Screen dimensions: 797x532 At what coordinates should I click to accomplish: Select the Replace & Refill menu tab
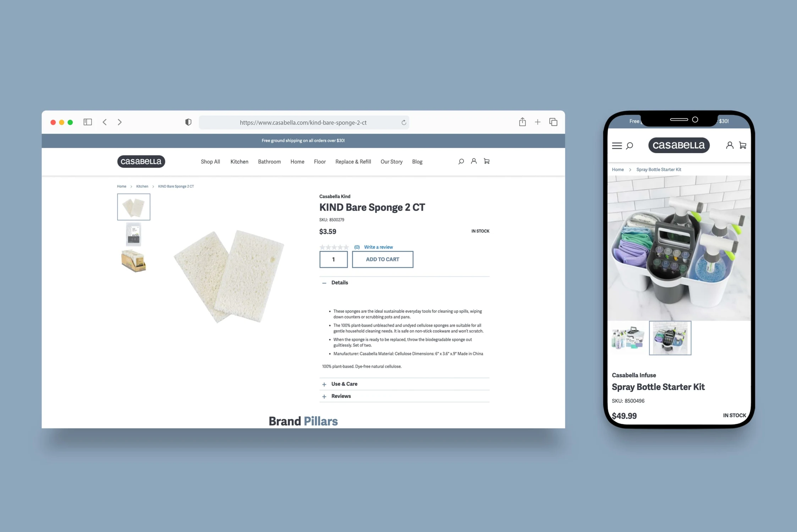click(353, 161)
